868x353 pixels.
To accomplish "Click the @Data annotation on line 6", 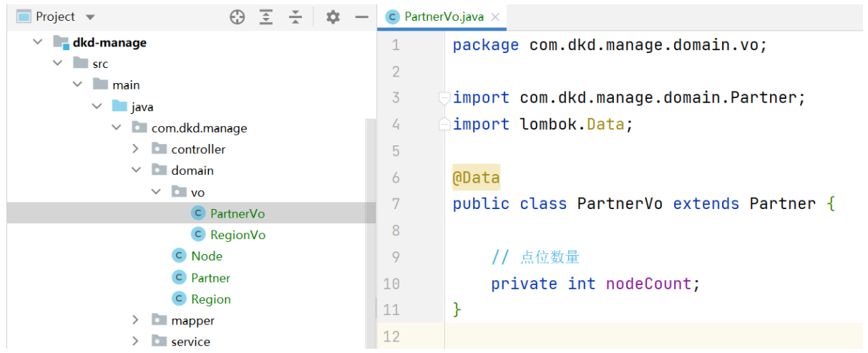I will (476, 178).
